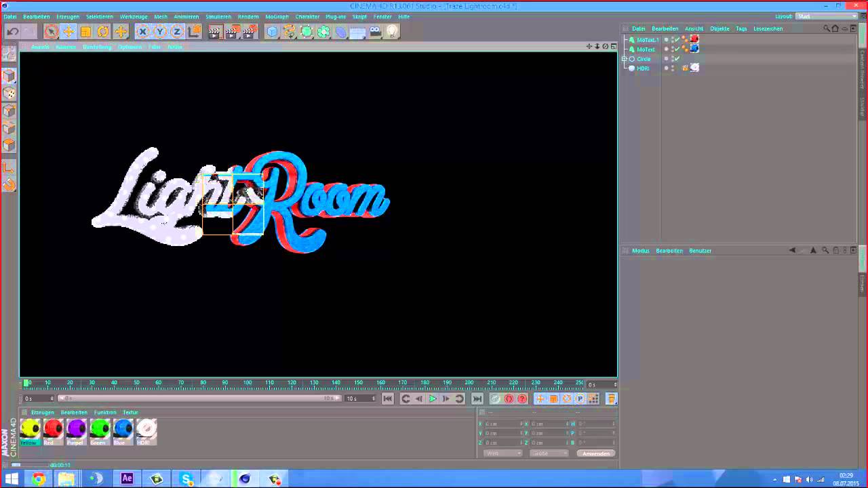
Task: Open After Effects from the taskbar
Action: point(127,479)
